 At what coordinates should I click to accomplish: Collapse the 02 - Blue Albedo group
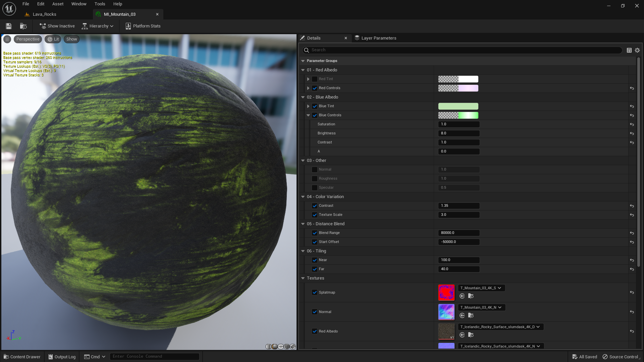pos(303,97)
